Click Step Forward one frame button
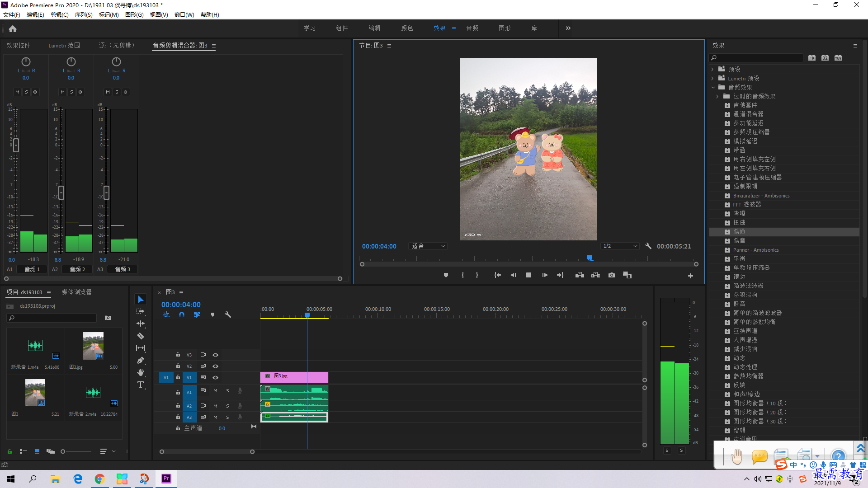The height and width of the screenshot is (488, 868). tap(545, 275)
